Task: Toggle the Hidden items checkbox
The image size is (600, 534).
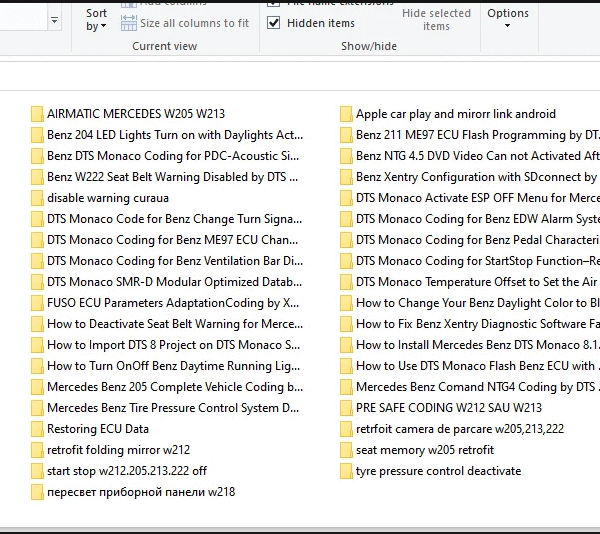Action: [x=274, y=23]
